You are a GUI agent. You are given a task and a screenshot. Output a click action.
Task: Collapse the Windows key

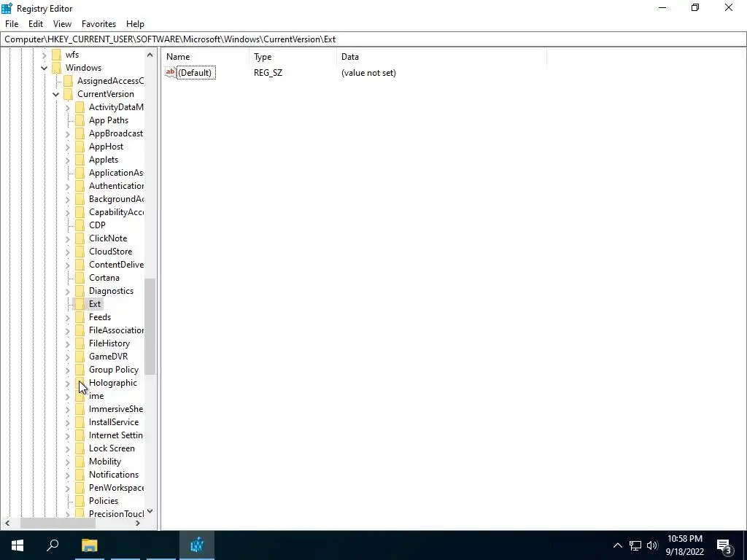coord(44,68)
